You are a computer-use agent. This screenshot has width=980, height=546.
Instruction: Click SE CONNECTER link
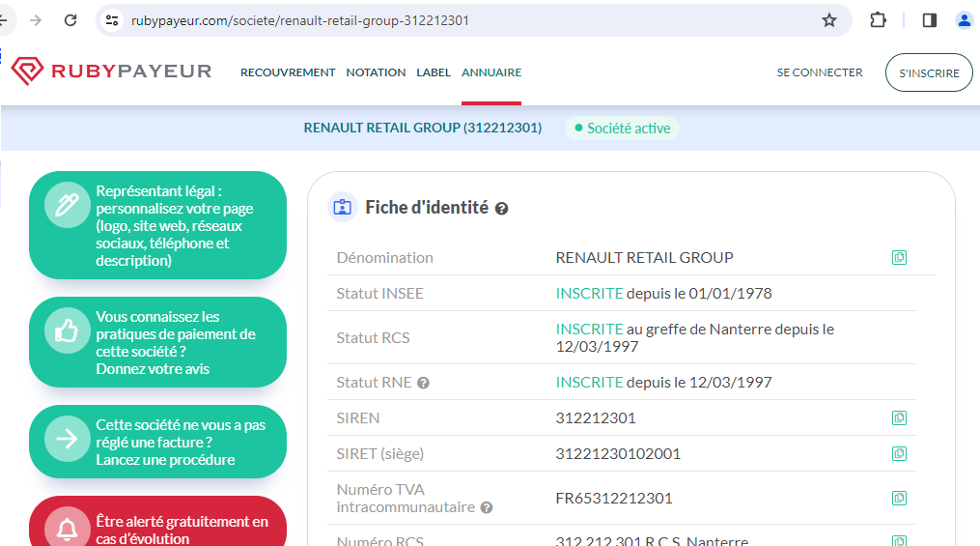click(820, 72)
